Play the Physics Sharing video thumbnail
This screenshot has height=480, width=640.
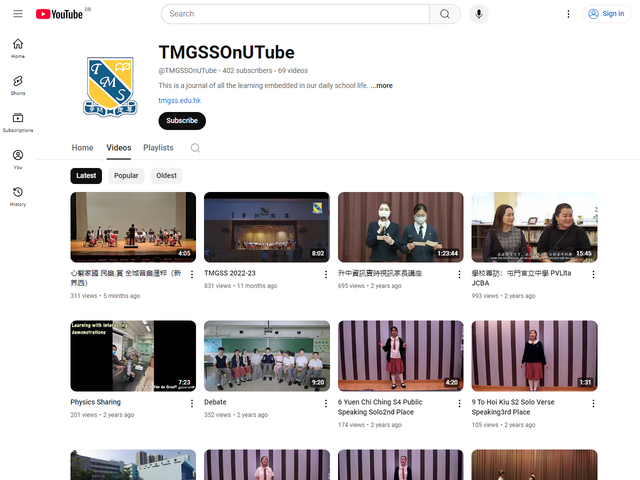click(133, 356)
